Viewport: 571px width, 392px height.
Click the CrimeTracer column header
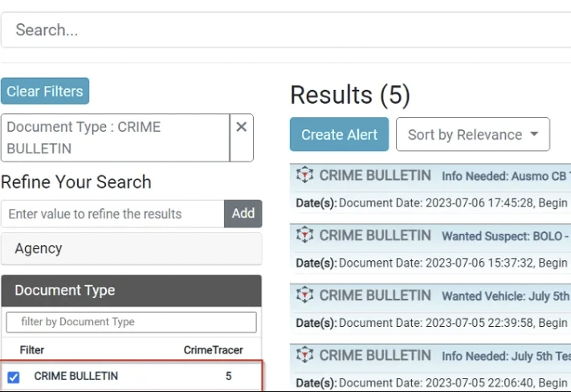213,350
